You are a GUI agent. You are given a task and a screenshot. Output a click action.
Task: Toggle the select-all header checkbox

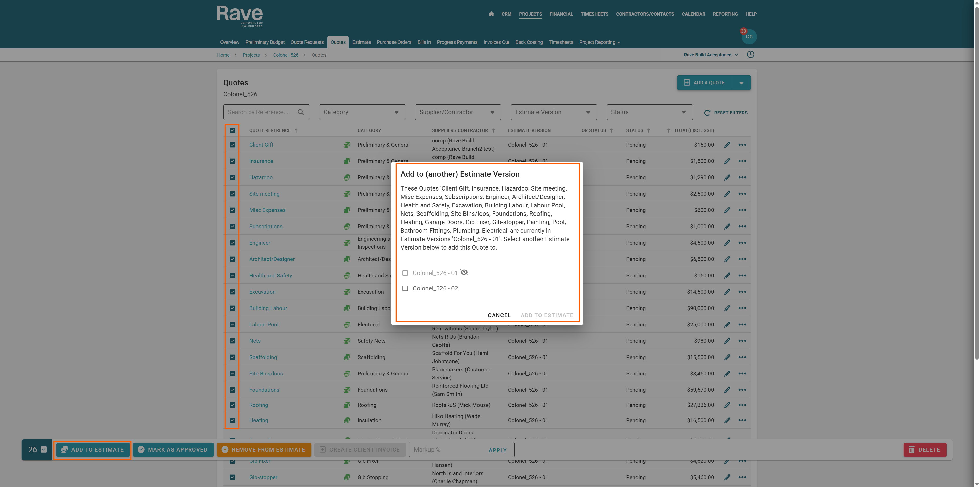coord(232,130)
